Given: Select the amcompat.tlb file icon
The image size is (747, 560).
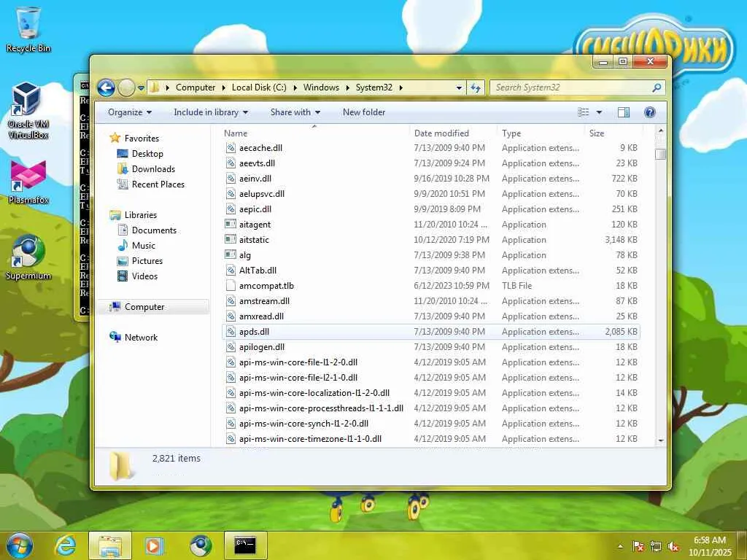Looking at the screenshot, I should (231, 286).
